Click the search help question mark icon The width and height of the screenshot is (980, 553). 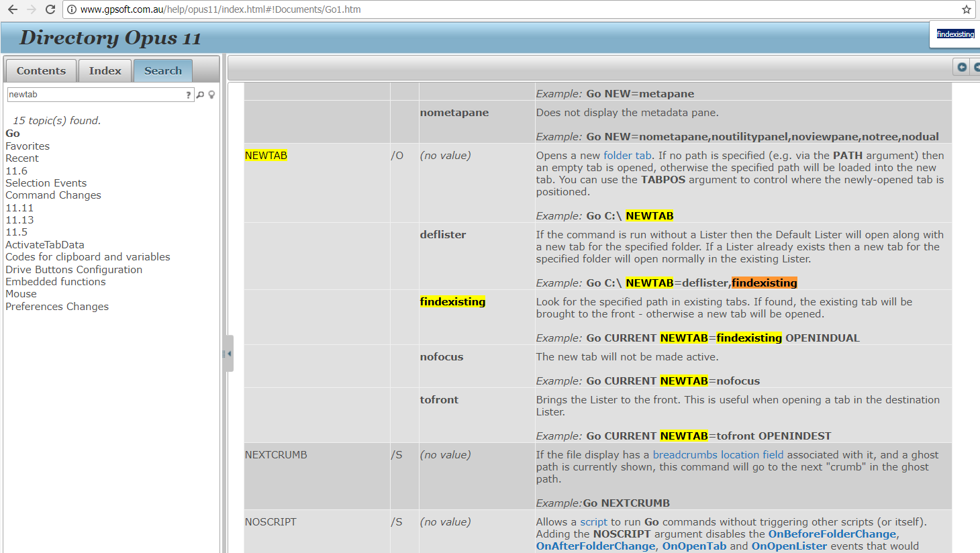tap(189, 95)
